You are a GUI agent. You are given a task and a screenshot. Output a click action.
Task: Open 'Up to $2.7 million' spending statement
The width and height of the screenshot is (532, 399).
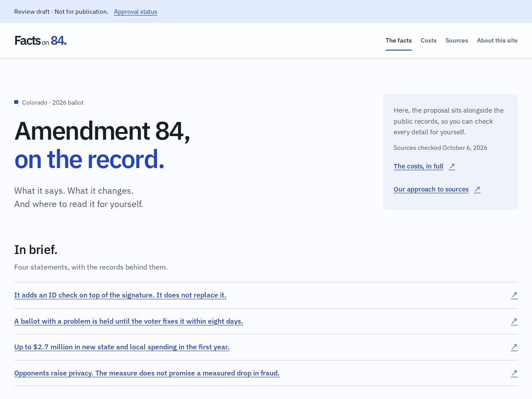(x=122, y=347)
